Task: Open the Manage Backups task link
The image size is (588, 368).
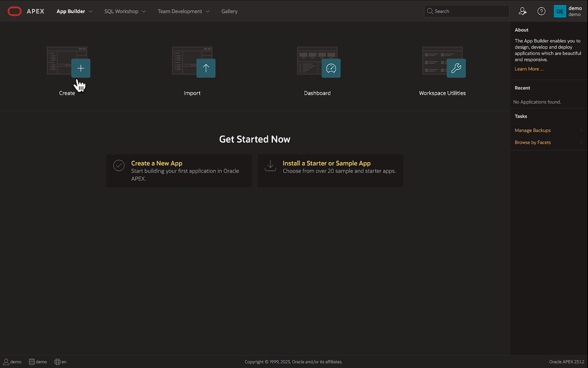Action: point(533,130)
